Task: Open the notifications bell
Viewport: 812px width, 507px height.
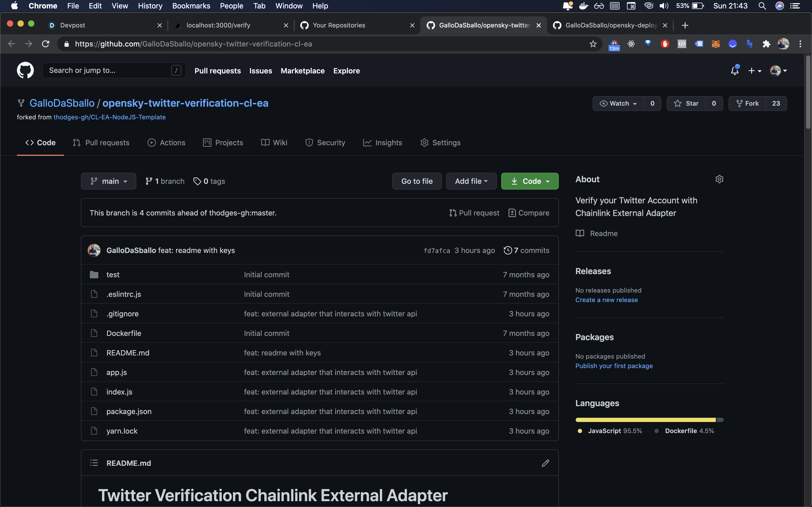Action: click(x=735, y=71)
